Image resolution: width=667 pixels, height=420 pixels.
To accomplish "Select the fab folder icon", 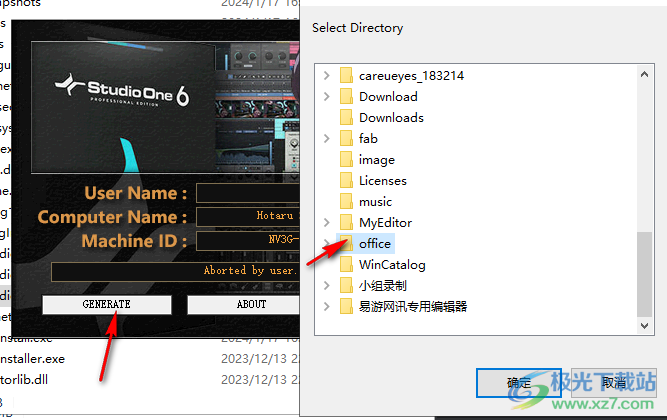I will tap(346, 139).
